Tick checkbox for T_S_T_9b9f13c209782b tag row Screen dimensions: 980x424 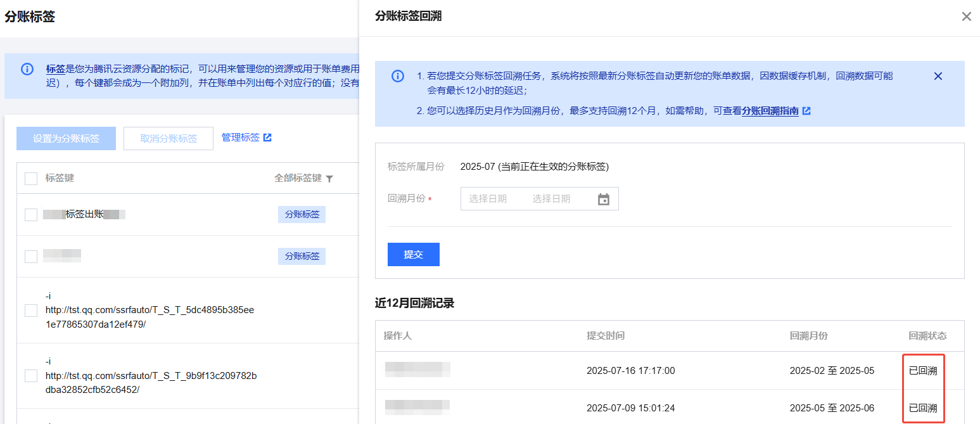pos(31,376)
